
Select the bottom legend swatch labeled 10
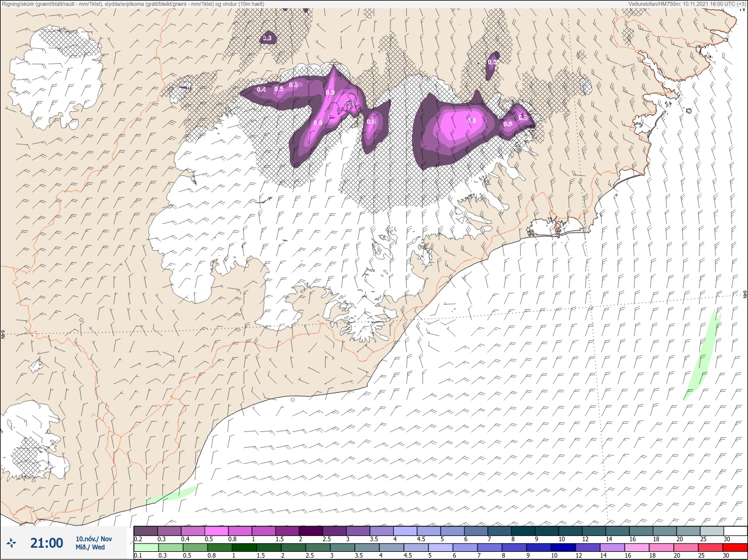pyautogui.click(x=563, y=548)
